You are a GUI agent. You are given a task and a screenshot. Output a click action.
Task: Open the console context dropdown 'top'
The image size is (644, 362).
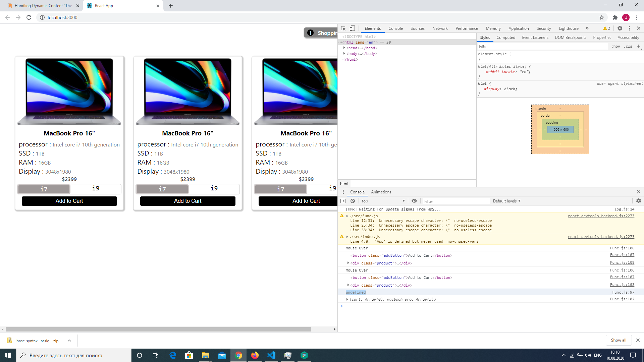pos(383,201)
